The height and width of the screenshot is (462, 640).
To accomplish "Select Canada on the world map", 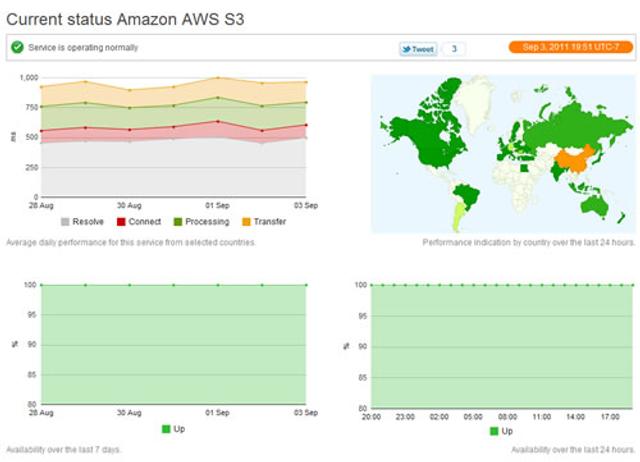I will point(420,122).
